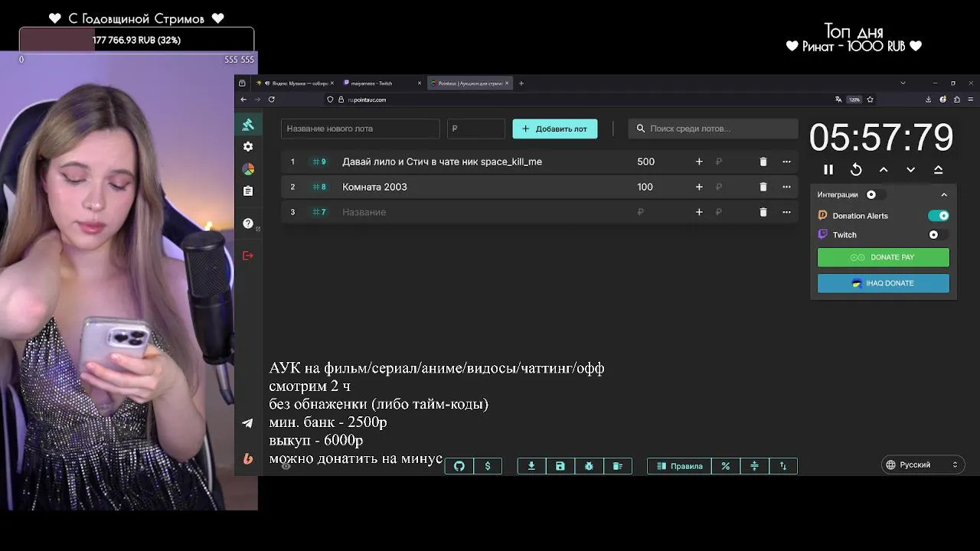Click the browser reload button

click(271, 99)
